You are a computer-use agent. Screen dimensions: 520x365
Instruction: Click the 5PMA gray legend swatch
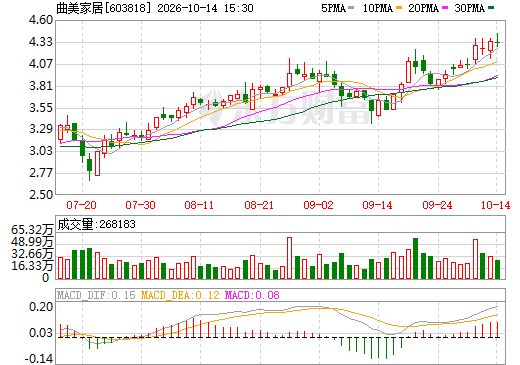(351, 8)
